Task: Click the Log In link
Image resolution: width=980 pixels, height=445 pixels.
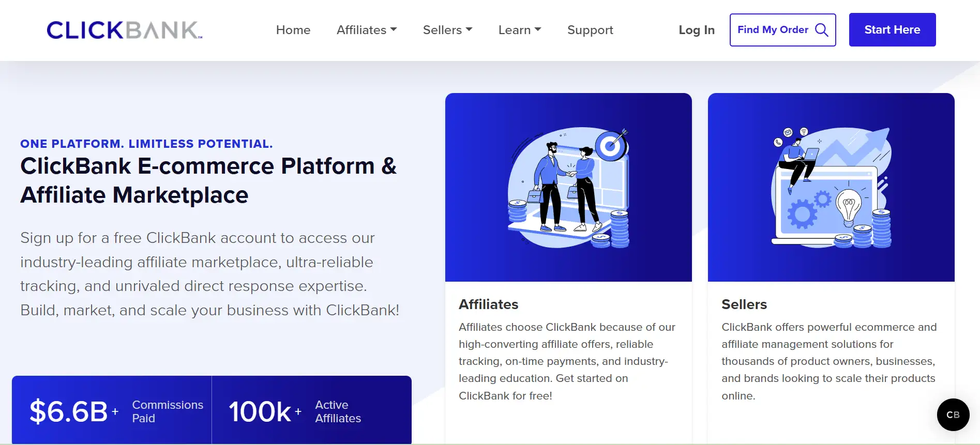Action: (x=697, y=30)
